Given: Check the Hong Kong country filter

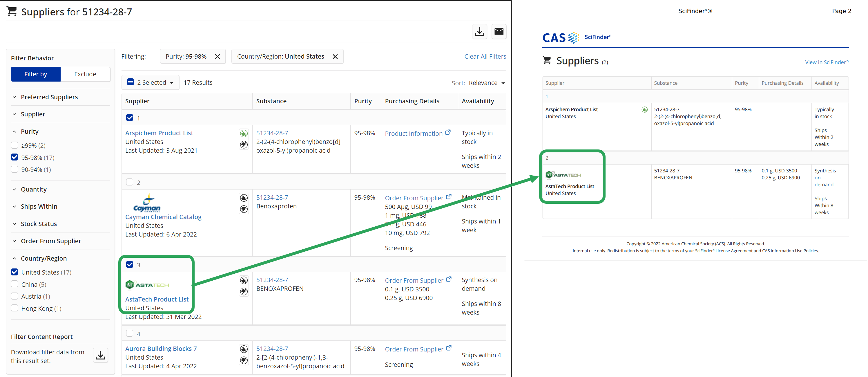Looking at the screenshot, I should [15, 308].
